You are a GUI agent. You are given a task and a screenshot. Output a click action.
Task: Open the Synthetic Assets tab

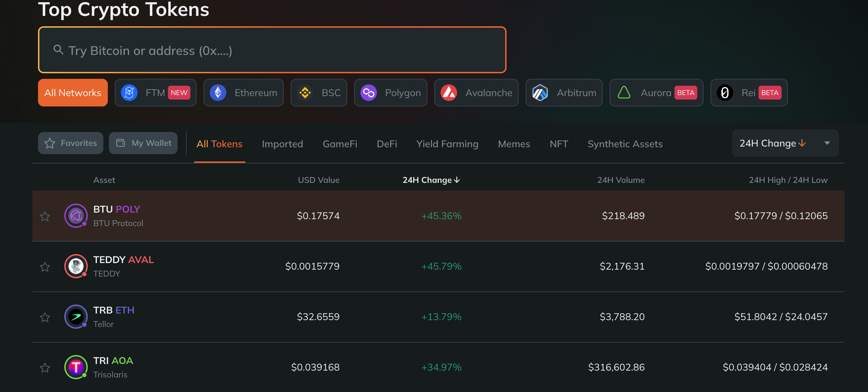tap(625, 144)
